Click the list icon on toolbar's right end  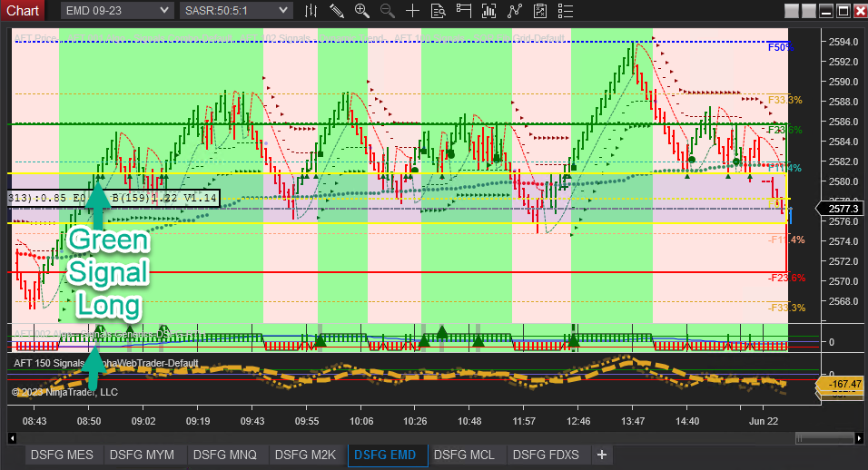point(565,11)
